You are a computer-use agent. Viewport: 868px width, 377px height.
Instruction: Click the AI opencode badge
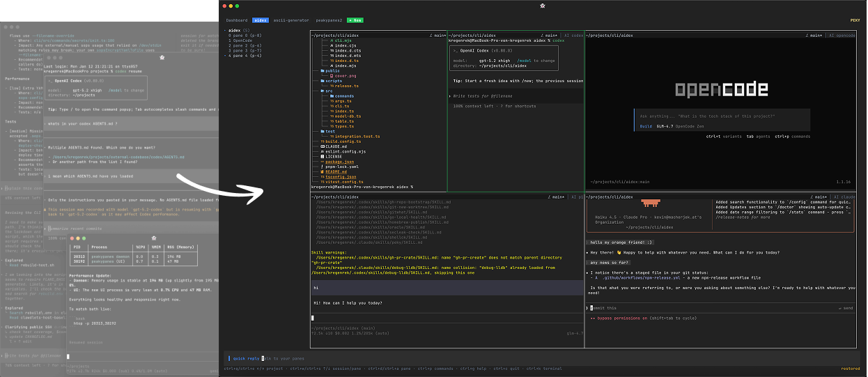coord(841,35)
